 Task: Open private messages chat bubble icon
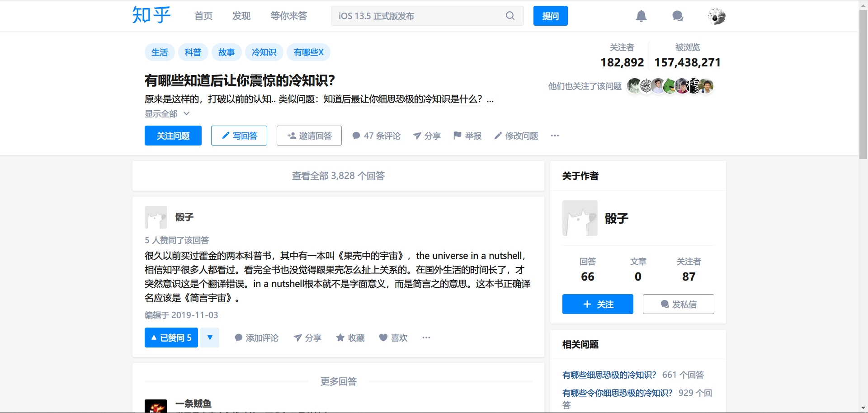click(x=677, y=16)
